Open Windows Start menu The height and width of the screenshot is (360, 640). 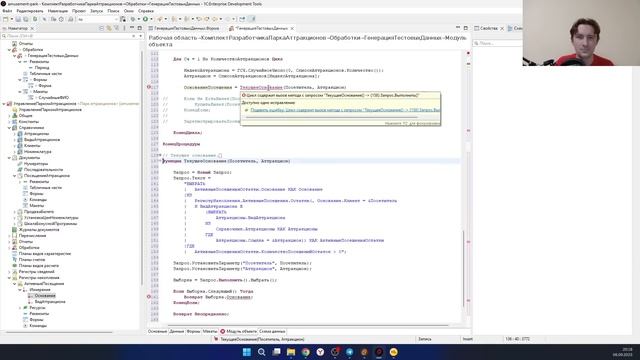[247, 352]
